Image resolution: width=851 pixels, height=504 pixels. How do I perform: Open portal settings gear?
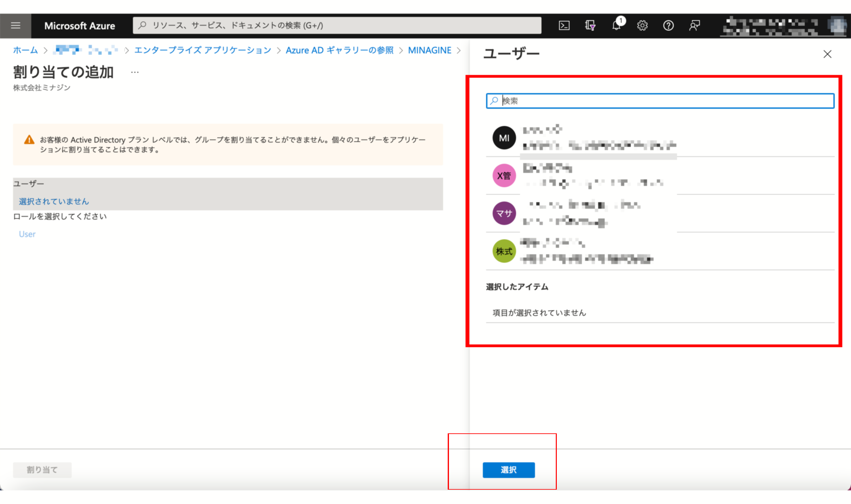(642, 25)
